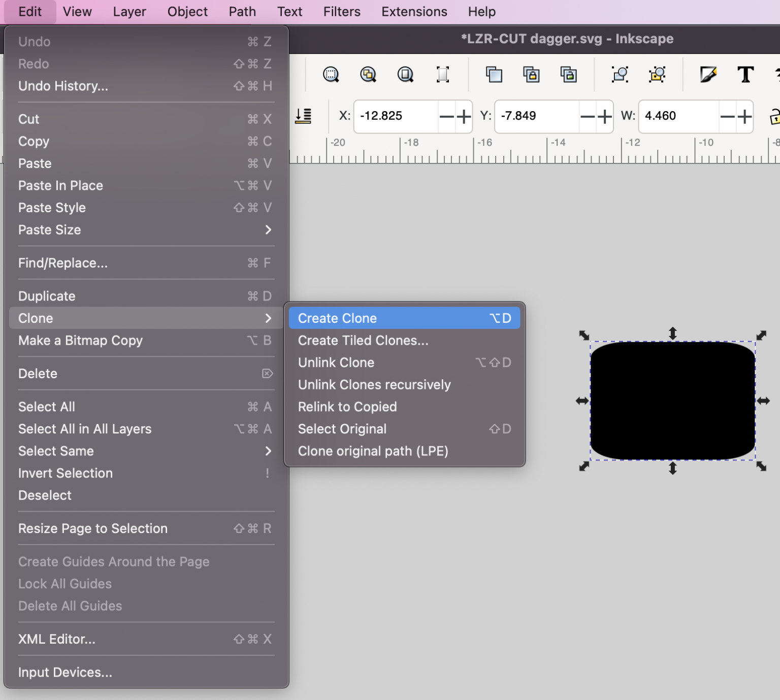
Task: Click the group objects toolbar icon
Action: [x=620, y=75]
